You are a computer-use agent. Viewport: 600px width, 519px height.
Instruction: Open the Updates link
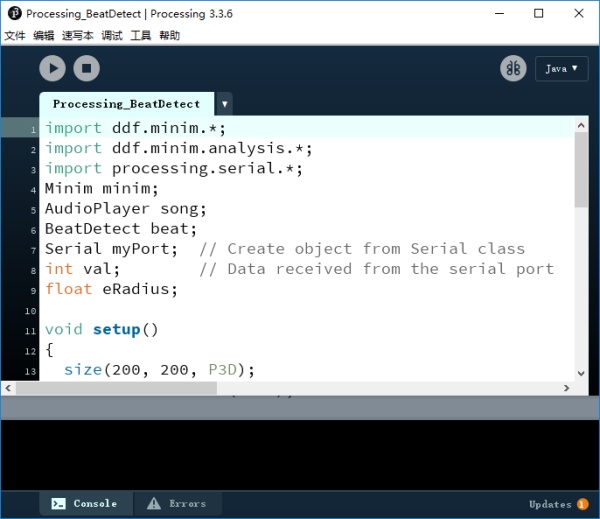550,504
